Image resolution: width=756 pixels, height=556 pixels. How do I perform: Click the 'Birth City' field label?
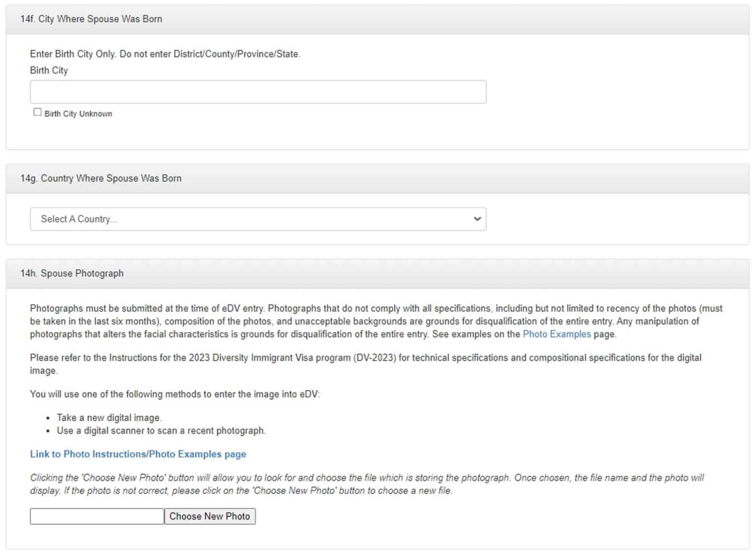[49, 70]
